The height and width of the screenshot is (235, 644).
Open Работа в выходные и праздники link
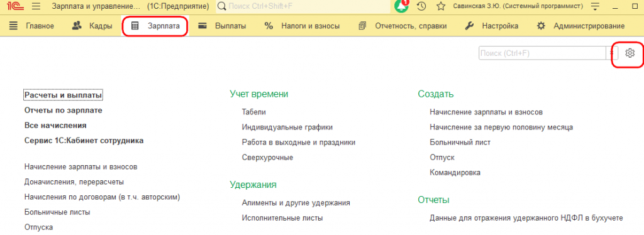pos(299,142)
